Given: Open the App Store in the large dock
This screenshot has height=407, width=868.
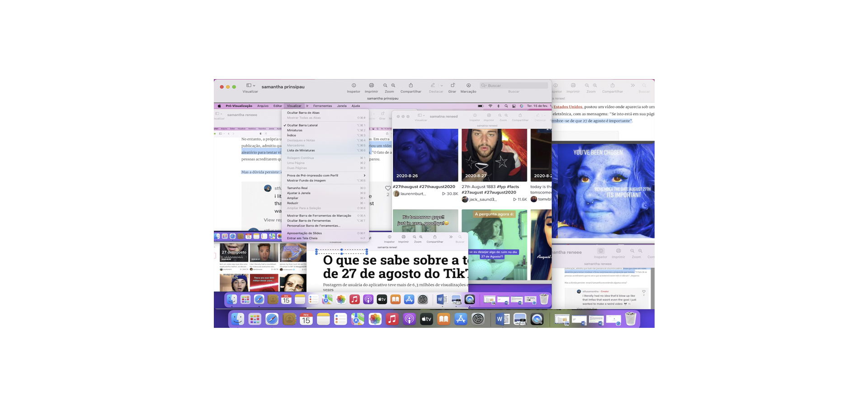Looking at the screenshot, I should [461, 319].
